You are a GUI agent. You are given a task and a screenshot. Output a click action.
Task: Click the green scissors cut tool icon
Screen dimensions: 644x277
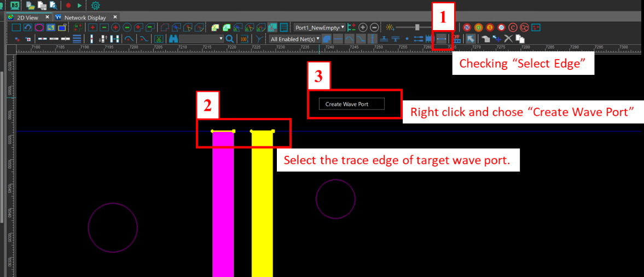158,39
